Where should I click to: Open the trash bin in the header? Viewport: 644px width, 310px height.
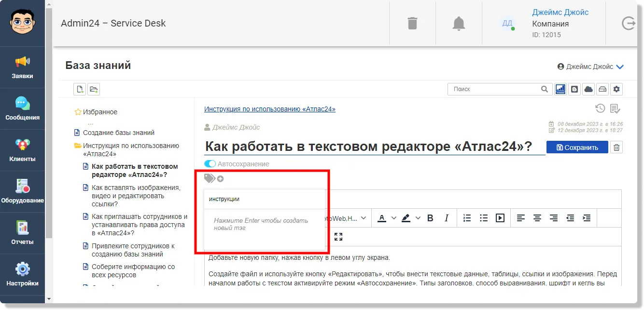(x=412, y=23)
